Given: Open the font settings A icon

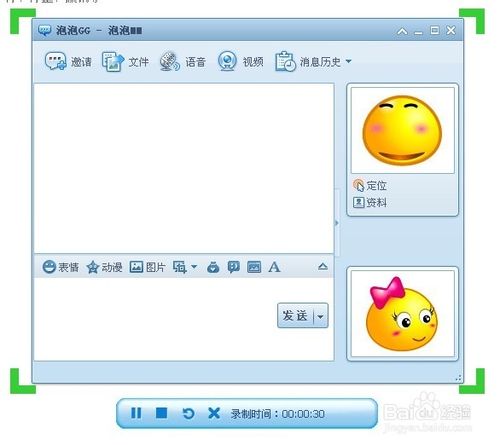Looking at the screenshot, I should (274, 267).
